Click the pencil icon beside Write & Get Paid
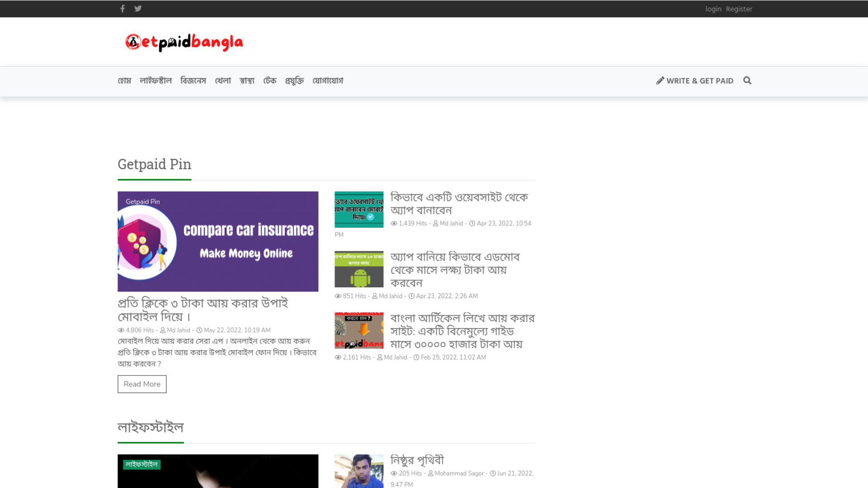Viewport: 868px width, 488px height. coord(660,80)
